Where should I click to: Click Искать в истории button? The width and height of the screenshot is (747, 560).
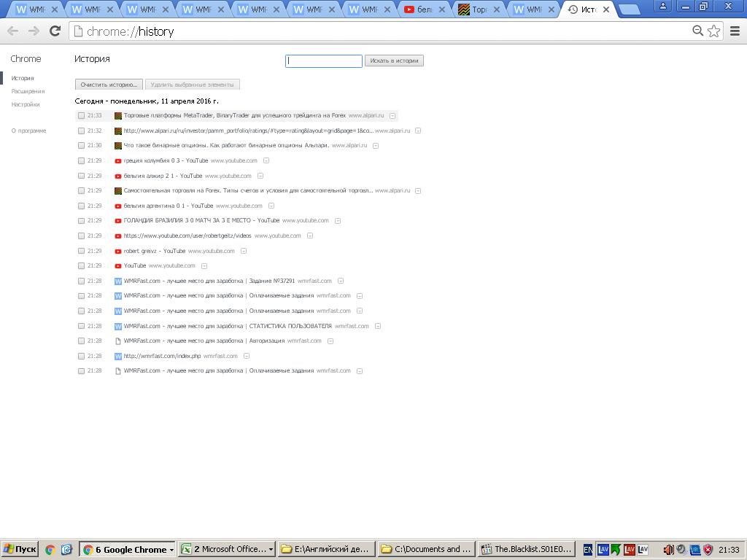[x=394, y=61]
